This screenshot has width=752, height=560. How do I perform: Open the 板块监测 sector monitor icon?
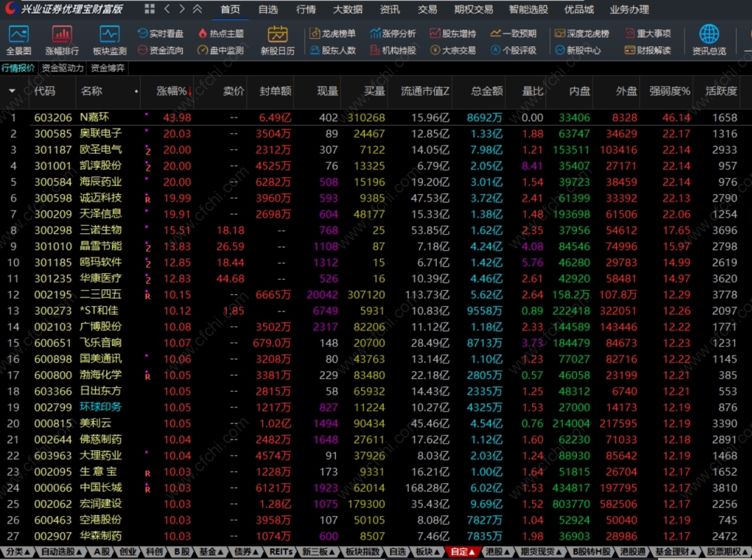click(x=109, y=41)
